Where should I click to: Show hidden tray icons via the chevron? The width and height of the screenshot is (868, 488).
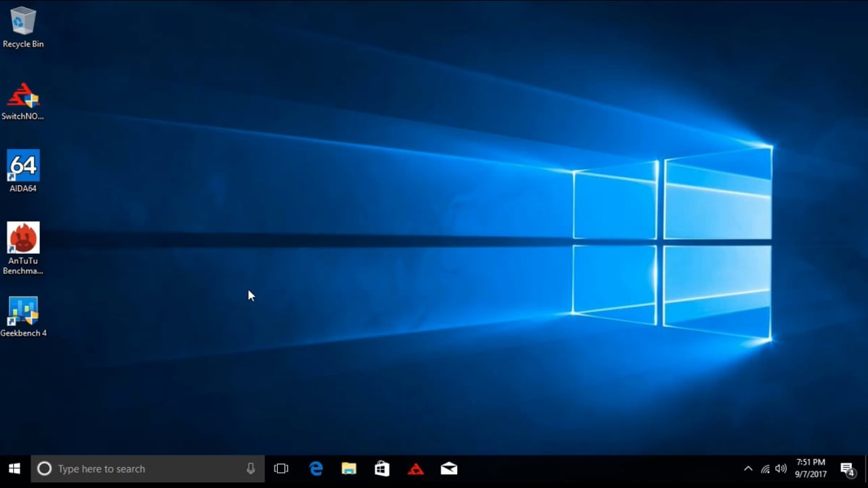click(748, 468)
